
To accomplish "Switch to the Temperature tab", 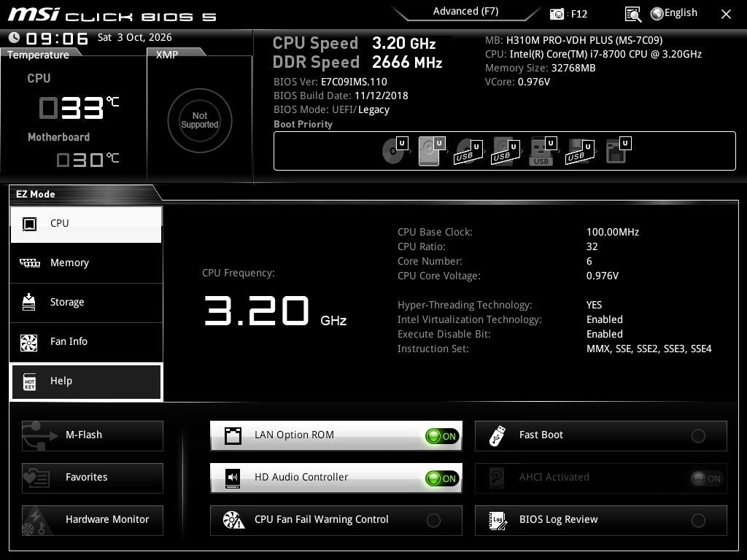I will click(x=38, y=54).
